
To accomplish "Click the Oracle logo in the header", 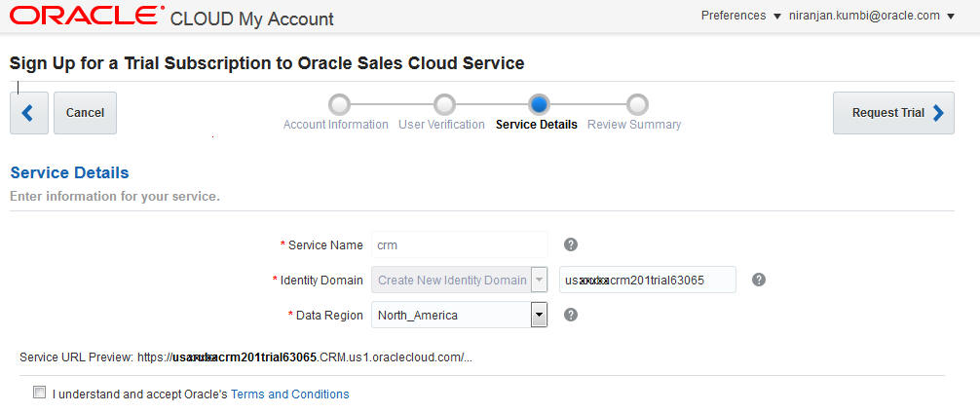I will (87, 17).
